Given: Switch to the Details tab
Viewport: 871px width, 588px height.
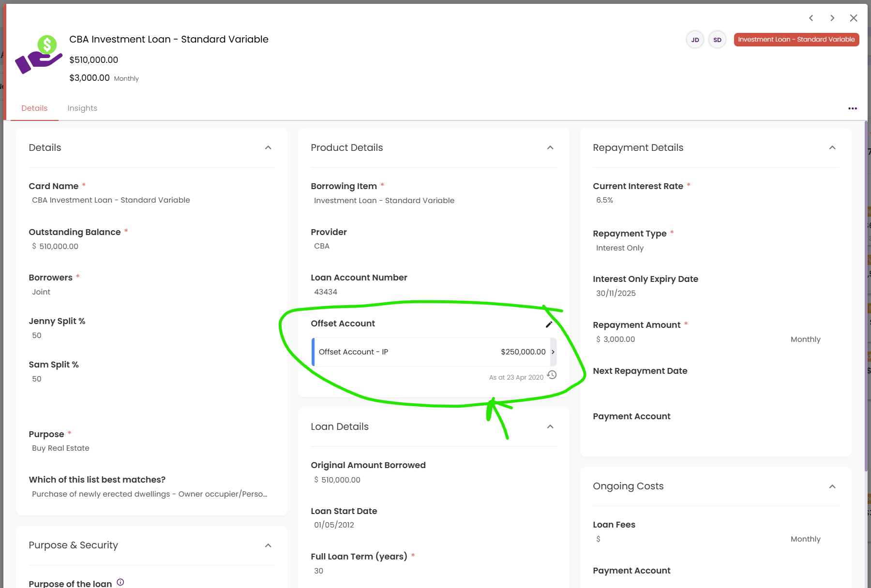Looking at the screenshot, I should [x=34, y=108].
